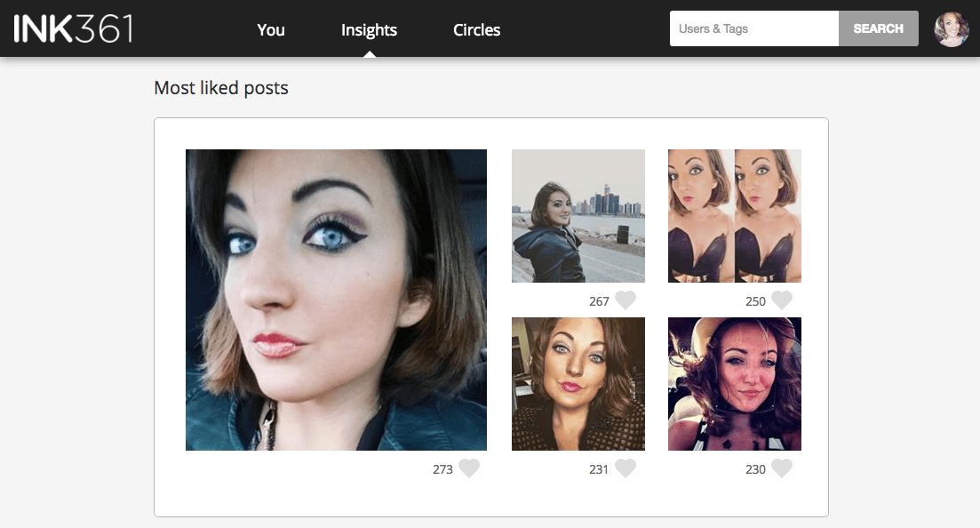This screenshot has height=528, width=980.
Task: Hit the heart icon next to 230
Action: [x=782, y=468]
